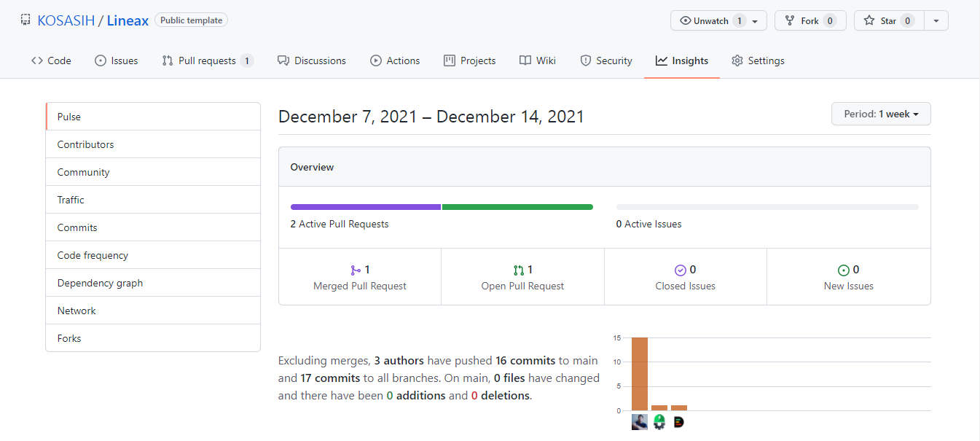The width and height of the screenshot is (980, 441).
Task: Open the Actions tab
Action: tap(395, 61)
